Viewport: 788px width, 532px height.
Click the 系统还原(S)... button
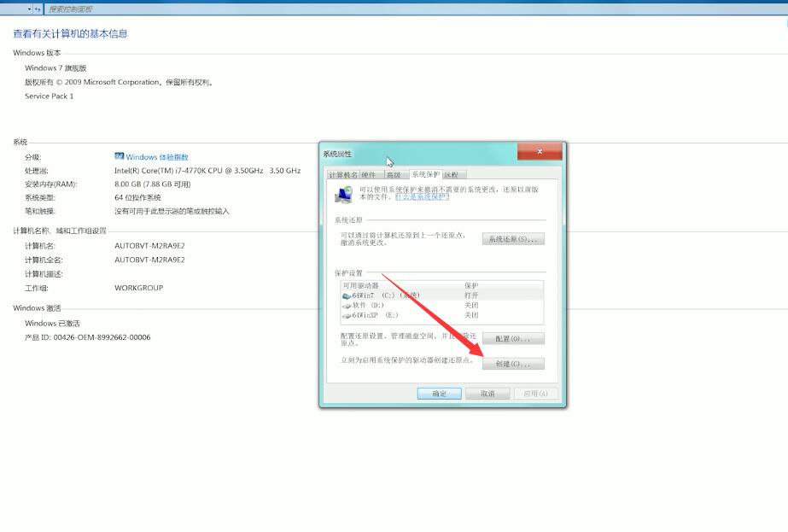click(x=513, y=239)
